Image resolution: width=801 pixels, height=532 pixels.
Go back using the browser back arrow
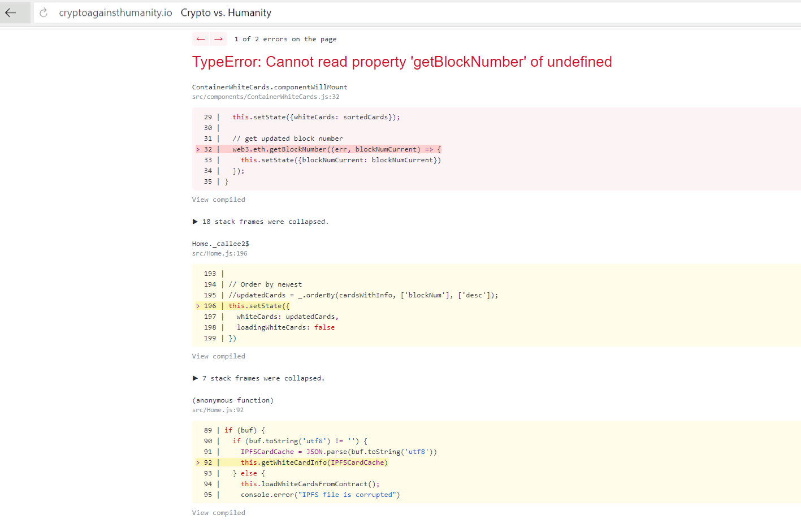tap(11, 12)
